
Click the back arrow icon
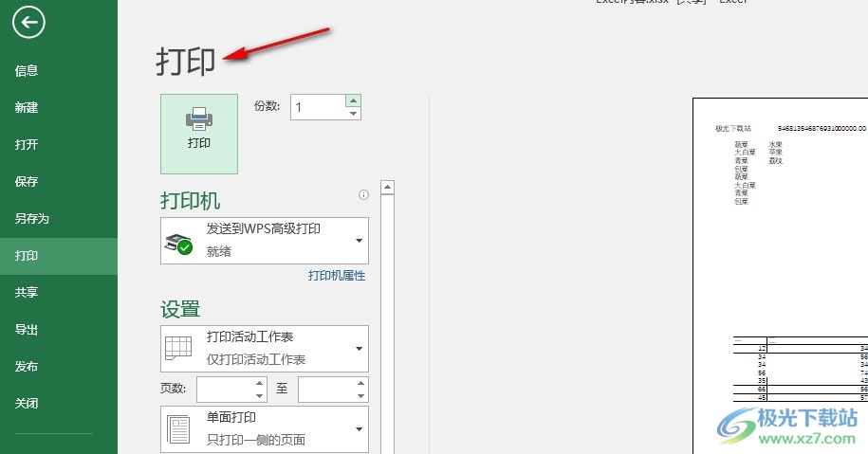click(29, 23)
